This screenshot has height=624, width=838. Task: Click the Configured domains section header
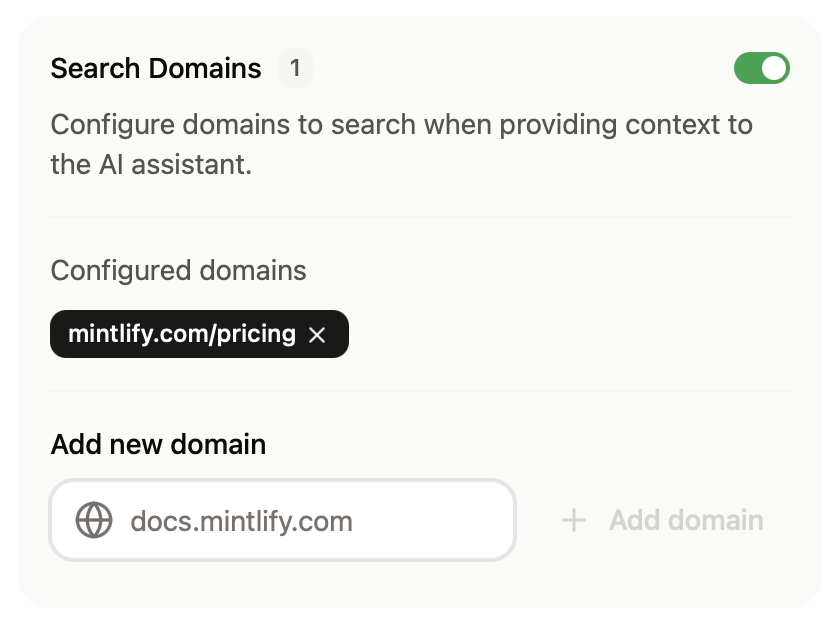click(x=178, y=270)
